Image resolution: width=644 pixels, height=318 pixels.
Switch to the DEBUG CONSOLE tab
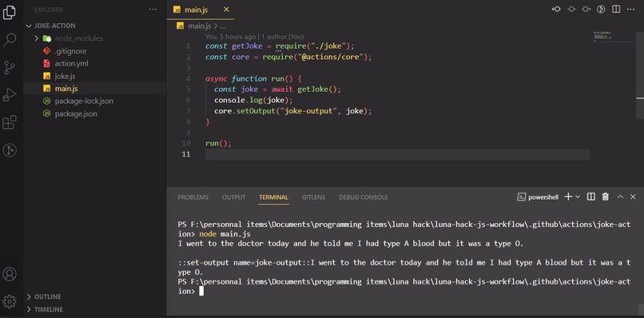(363, 197)
